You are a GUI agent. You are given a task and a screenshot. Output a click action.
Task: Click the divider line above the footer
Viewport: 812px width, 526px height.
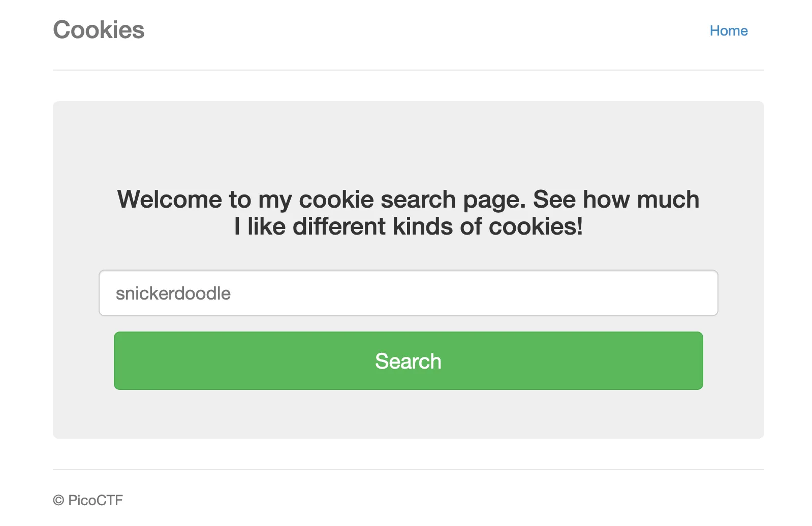(x=408, y=470)
